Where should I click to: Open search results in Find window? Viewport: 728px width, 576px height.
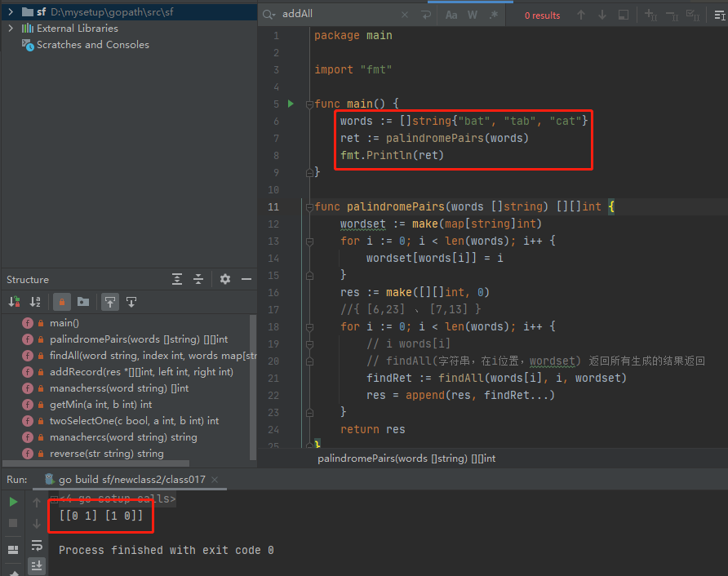624,15
